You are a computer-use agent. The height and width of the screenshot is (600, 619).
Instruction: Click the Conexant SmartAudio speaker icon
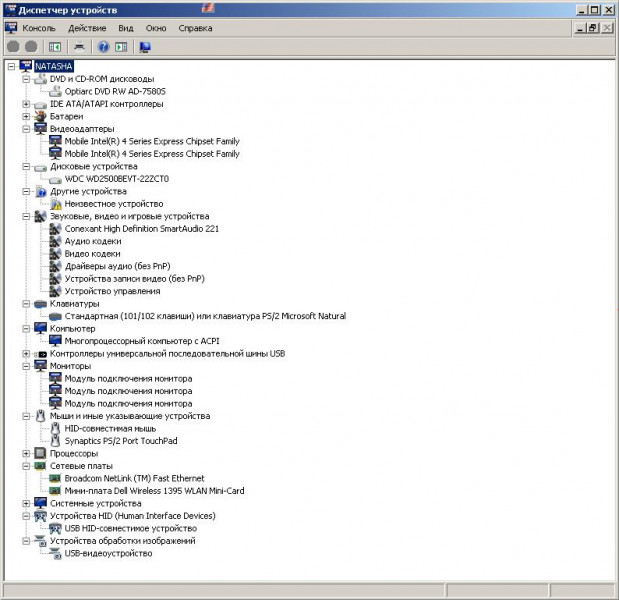click(x=55, y=229)
